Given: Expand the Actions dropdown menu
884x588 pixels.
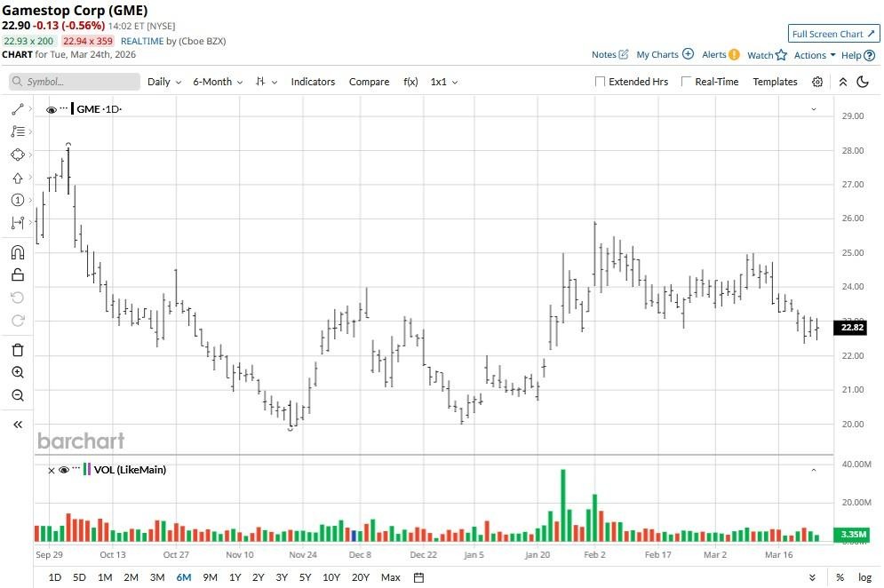Looking at the screenshot, I should 814,55.
